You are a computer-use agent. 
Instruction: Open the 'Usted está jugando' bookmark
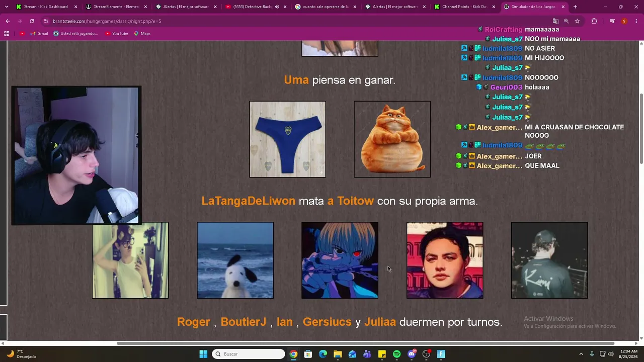[x=75, y=34]
